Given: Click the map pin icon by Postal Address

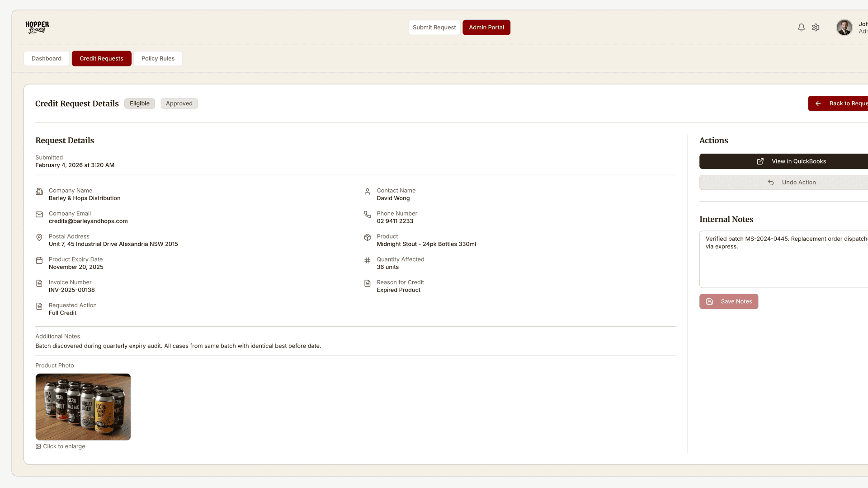Looking at the screenshot, I should (39, 238).
